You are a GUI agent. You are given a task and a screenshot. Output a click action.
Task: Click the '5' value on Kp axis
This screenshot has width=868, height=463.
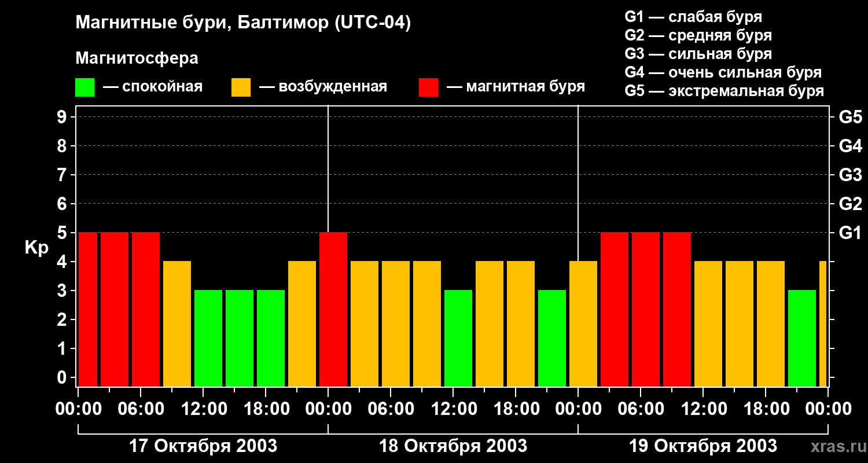point(62,233)
